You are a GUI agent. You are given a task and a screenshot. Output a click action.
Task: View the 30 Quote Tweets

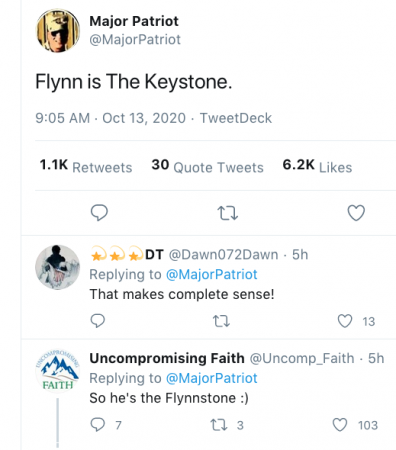tap(207, 166)
